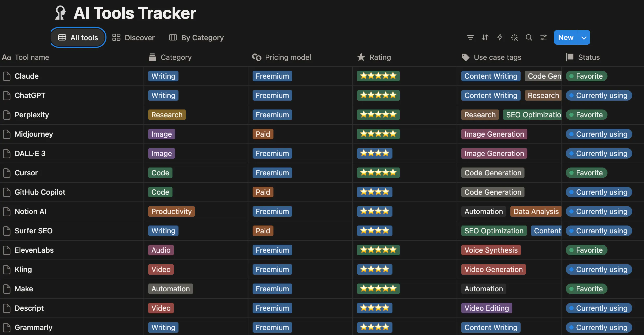
Task: Click Descript's Currently using status
Action: point(599,308)
